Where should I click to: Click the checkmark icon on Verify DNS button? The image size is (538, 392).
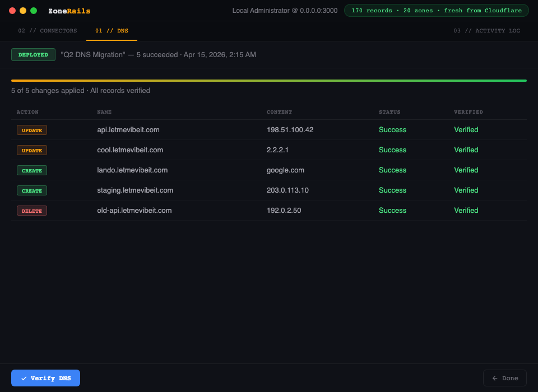tap(23, 378)
